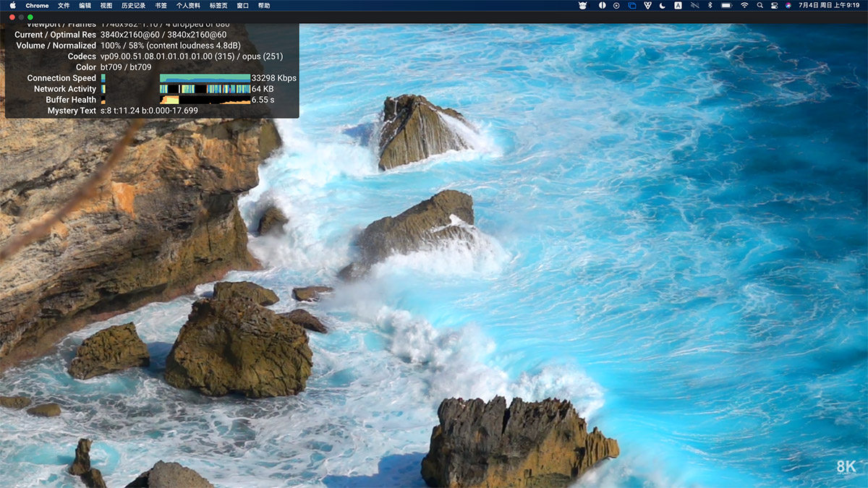This screenshot has height=488, width=868.
Task: Click the Network Activity label
Action: (65, 89)
